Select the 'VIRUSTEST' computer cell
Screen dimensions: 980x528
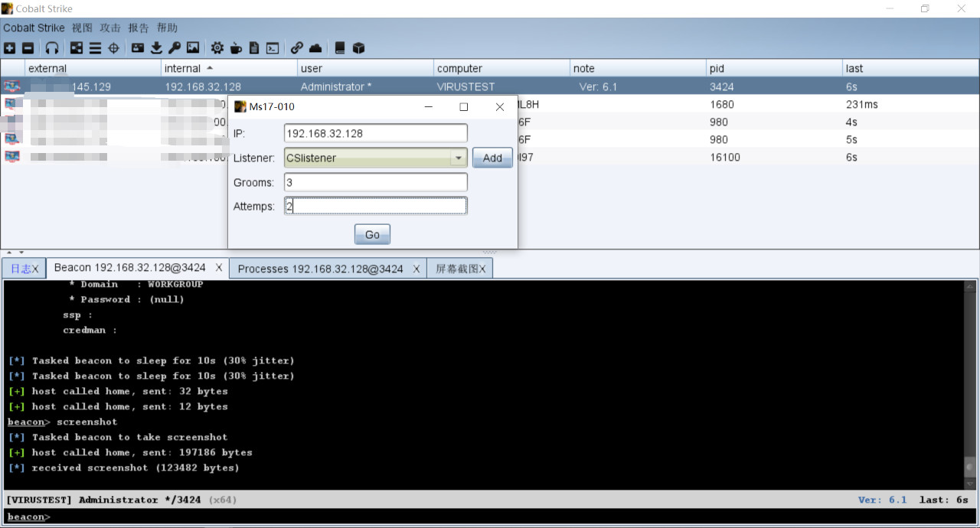coord(466,86)
